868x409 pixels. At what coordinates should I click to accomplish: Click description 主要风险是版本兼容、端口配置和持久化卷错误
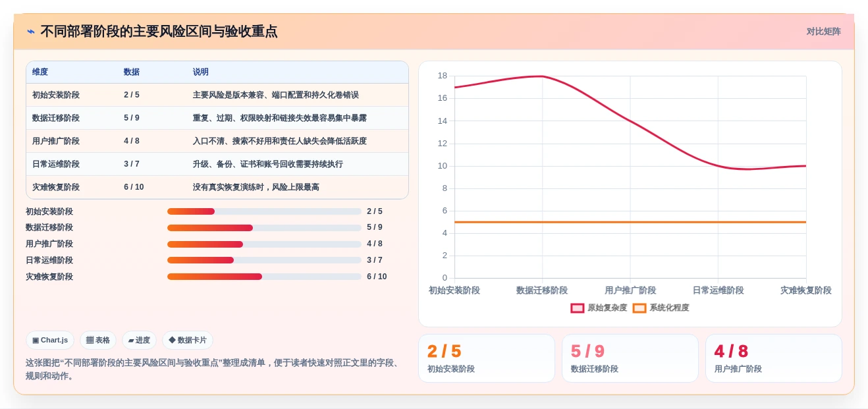click(x=276, y=95)
